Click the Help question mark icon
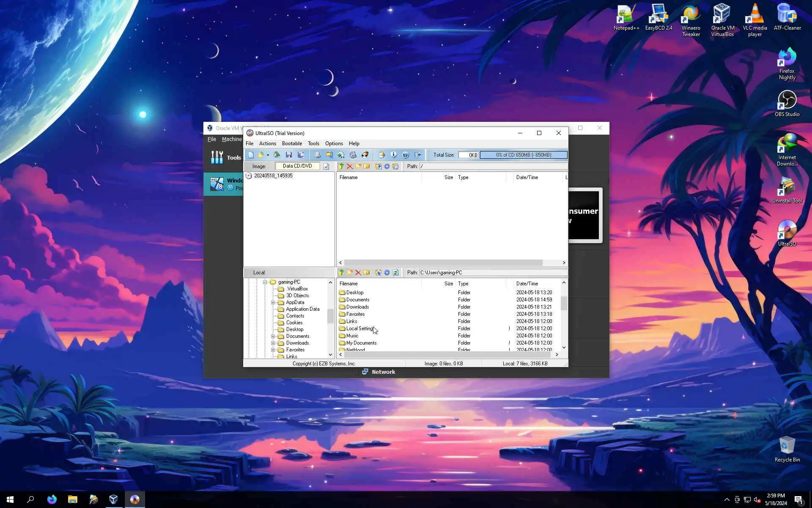Viewport: 812px width, 508px height. coord(406,155)
